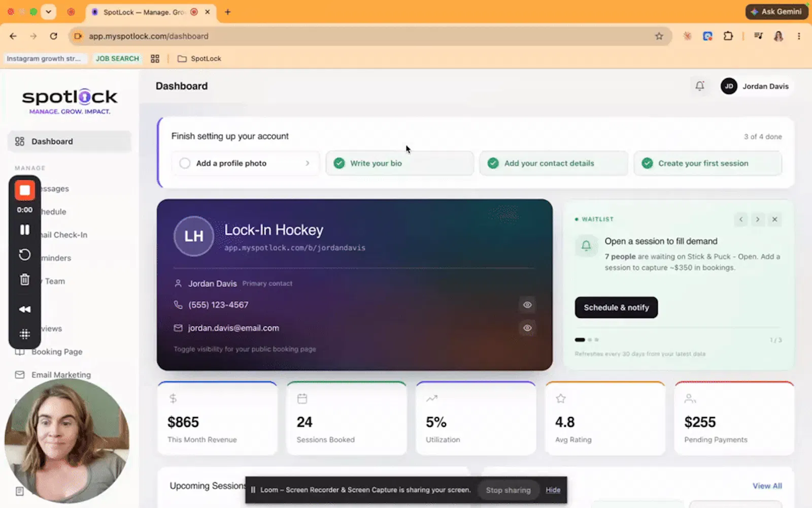Open Dashboard in the sidebar
The image size is (812, 508).
click(x=69, y=141)
